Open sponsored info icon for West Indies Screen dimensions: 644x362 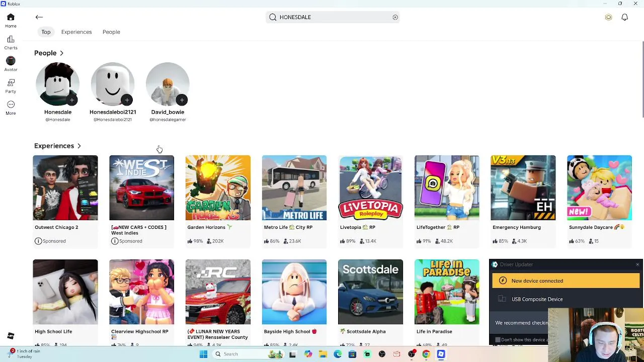[115, 241]
